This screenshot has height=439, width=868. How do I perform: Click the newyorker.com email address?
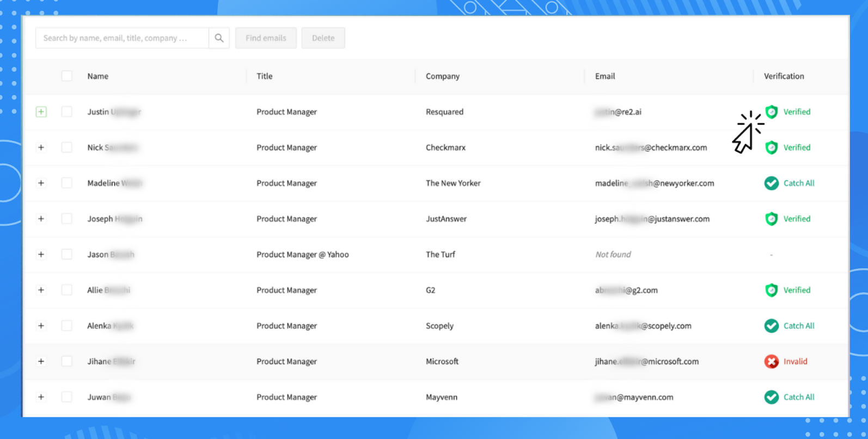(x=655, y=183)
